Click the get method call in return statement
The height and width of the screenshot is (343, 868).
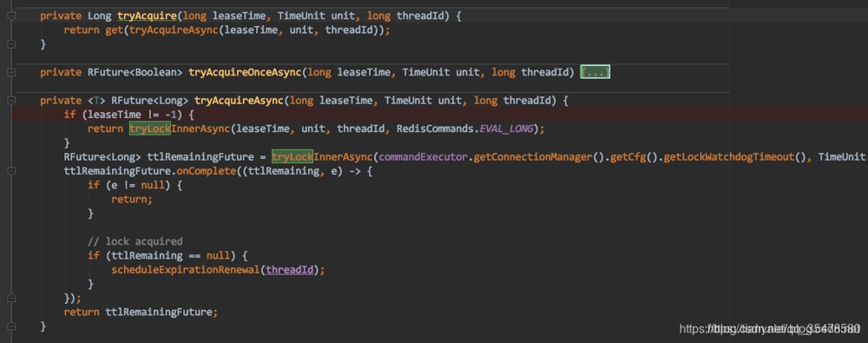pyautogui.click(x=114, y=30)
